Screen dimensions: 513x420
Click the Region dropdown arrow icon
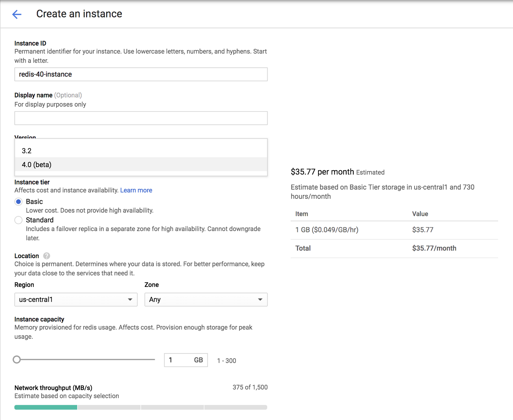click(131, 300)
